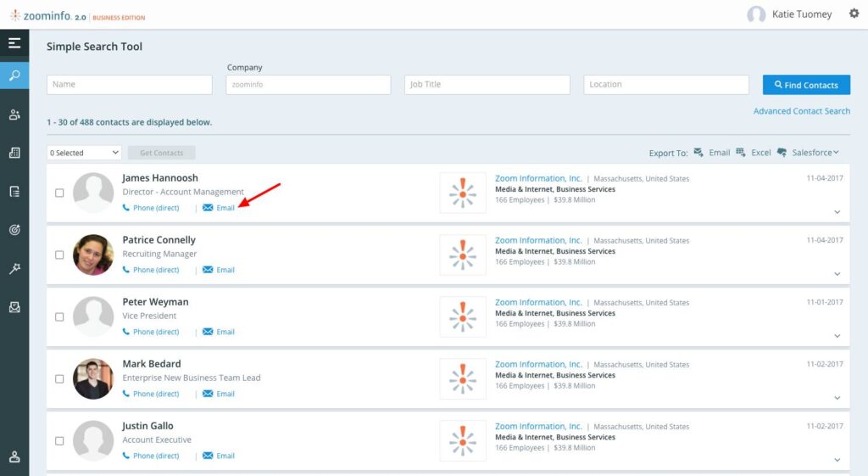
Task: Open the hamburger menu in the sidebar
Action: point(14,42)
